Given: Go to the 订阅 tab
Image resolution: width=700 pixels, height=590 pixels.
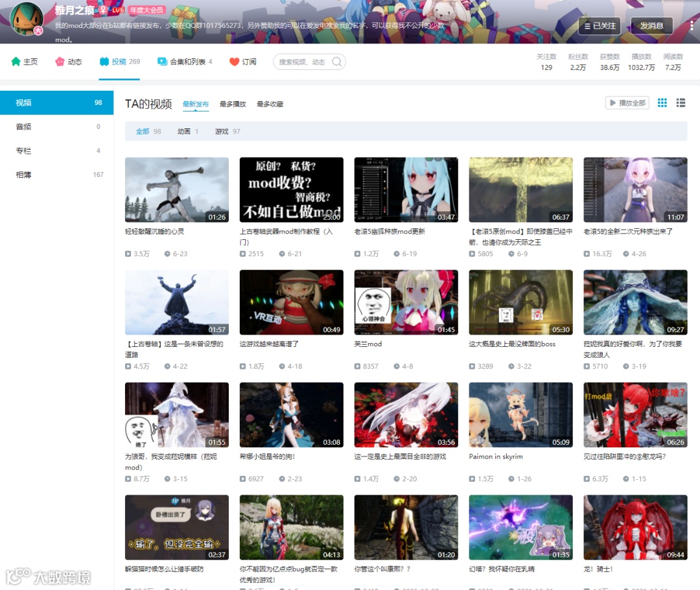Looking at the screenshot, I should [x=243, y=62].
